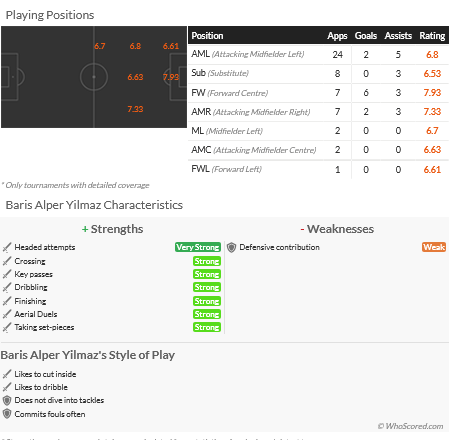Image resolution: width=449 pixels, height=440 pixels.
Task: Click the shield icon beside Does not dive into tackles
Action: (7, 400)
